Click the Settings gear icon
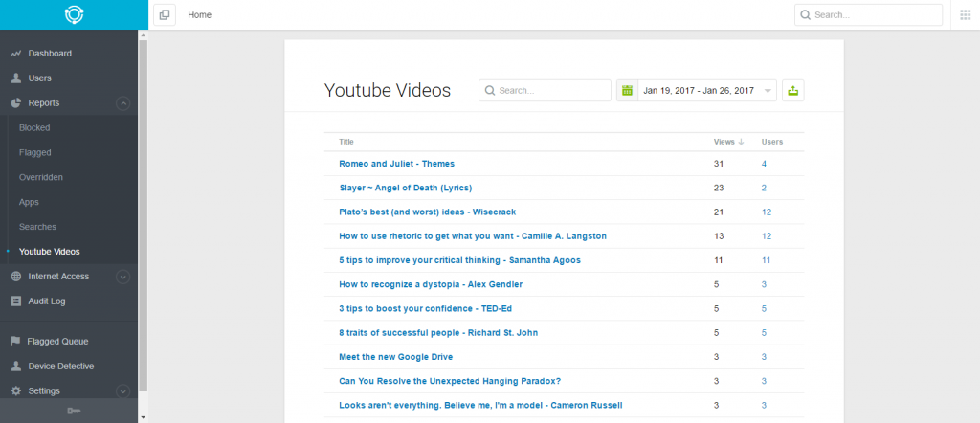980x423 pixels. pos(16,390)
